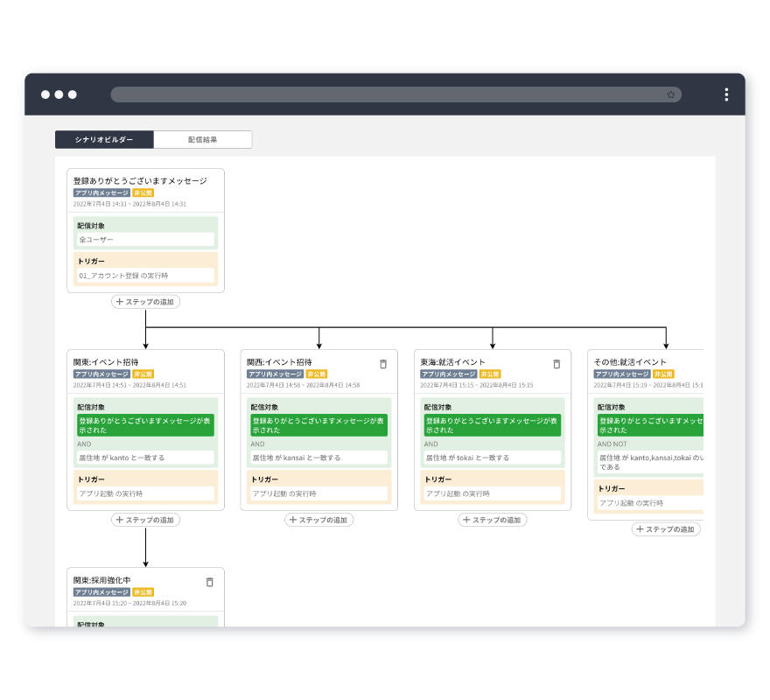Click the 居住地 が kanto と一致する condition
This screenshot has width=770, height=700.
[145, 458]
